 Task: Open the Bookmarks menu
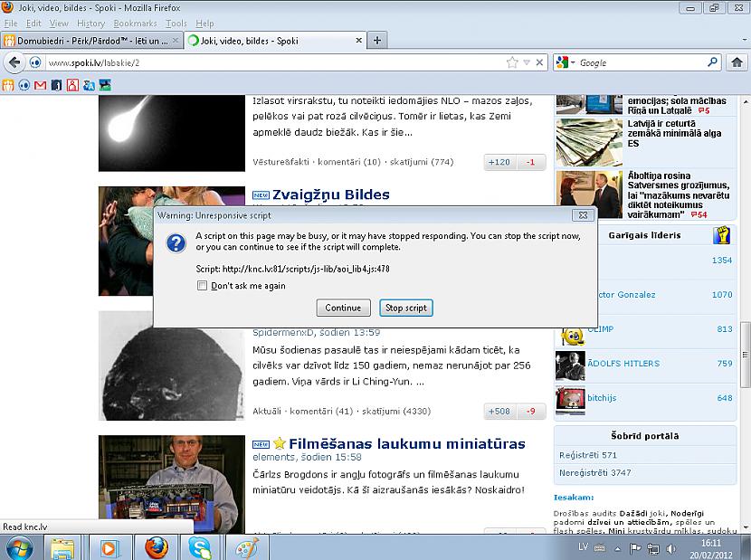click(x=135, y=23)
